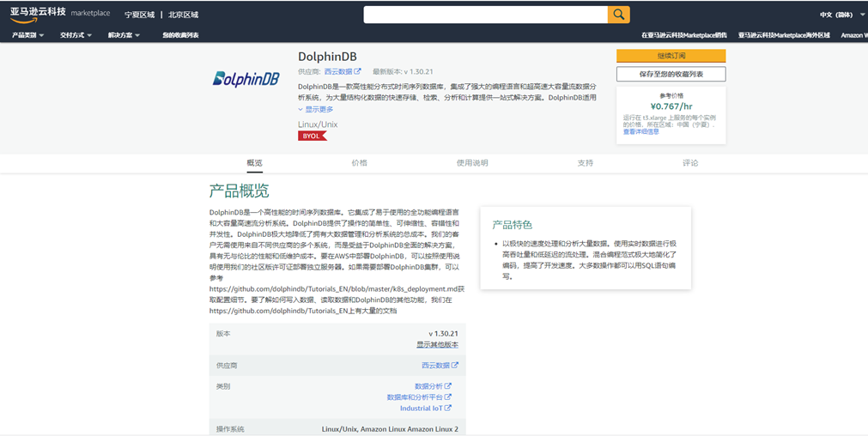868x436 pixels.
Task: Switch to 北京区域 region
Action: [183, 15]
